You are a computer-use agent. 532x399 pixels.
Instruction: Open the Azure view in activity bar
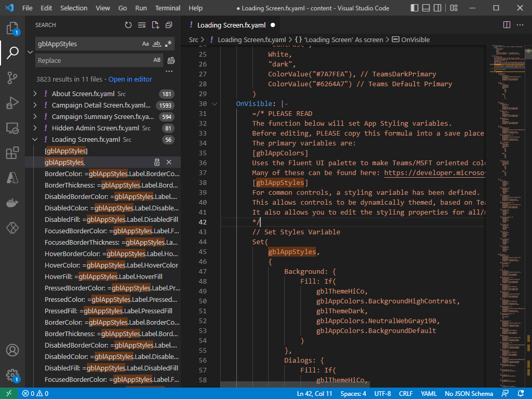(12, 178)
